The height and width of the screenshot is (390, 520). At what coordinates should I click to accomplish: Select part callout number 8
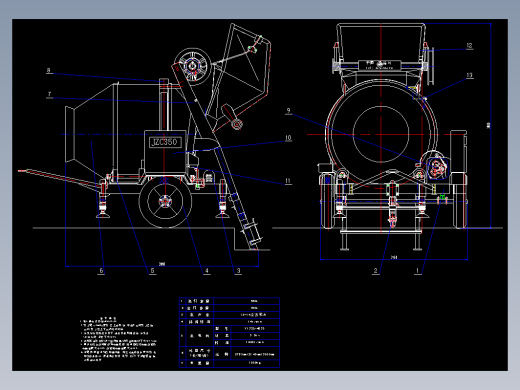tap(49, 70)
